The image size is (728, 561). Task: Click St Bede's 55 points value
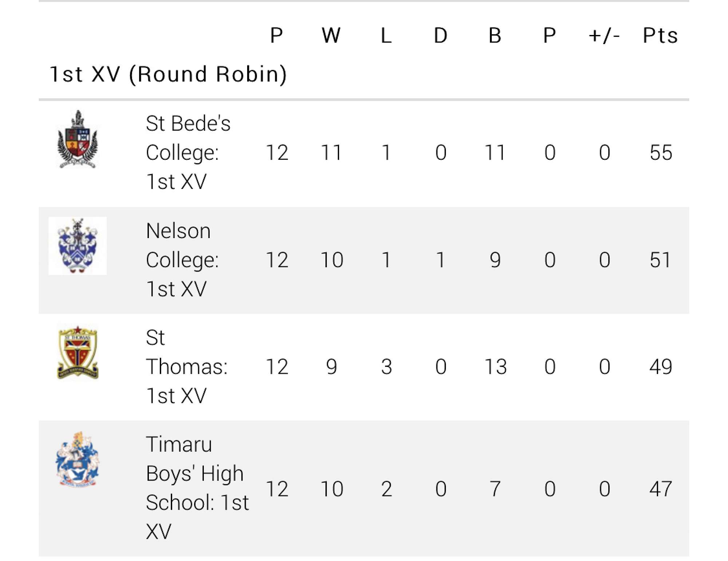click(x=661, y=153)
